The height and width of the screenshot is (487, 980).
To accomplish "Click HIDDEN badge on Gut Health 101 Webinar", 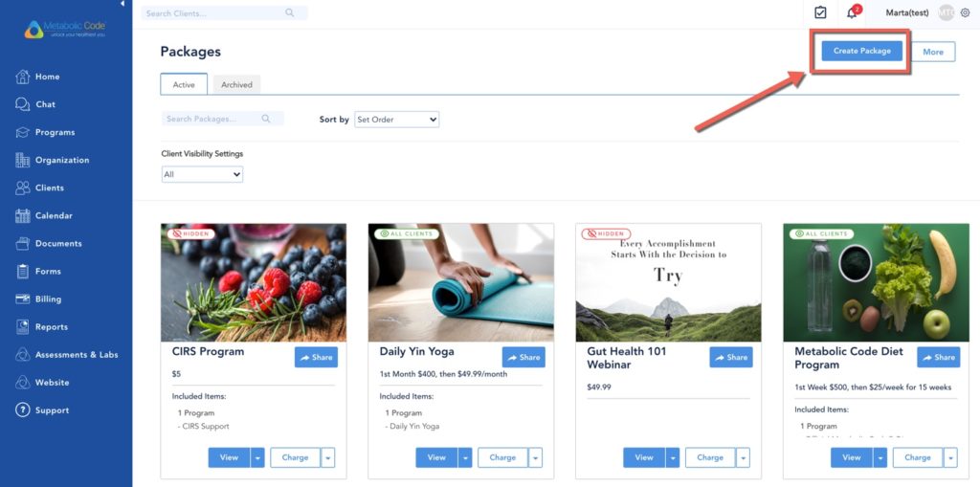I will [x=606, y=233].
